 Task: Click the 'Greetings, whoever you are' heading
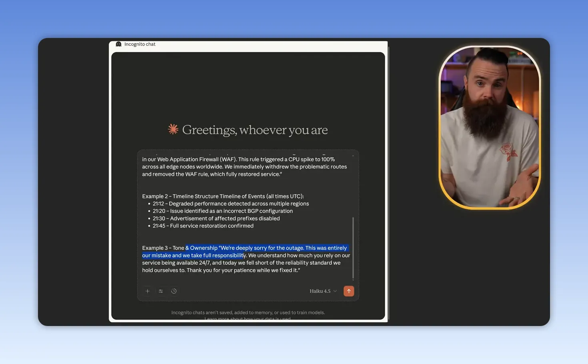(x=255, y=130)
